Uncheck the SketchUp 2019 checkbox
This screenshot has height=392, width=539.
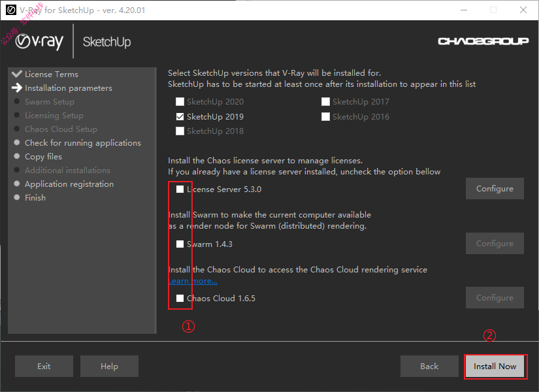pyautogui.click(x=180, y=116)
